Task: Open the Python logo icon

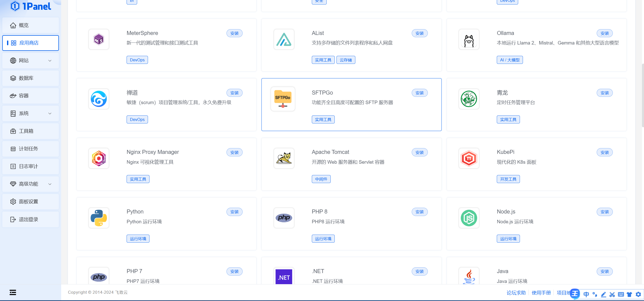Action: pos(99,218)
